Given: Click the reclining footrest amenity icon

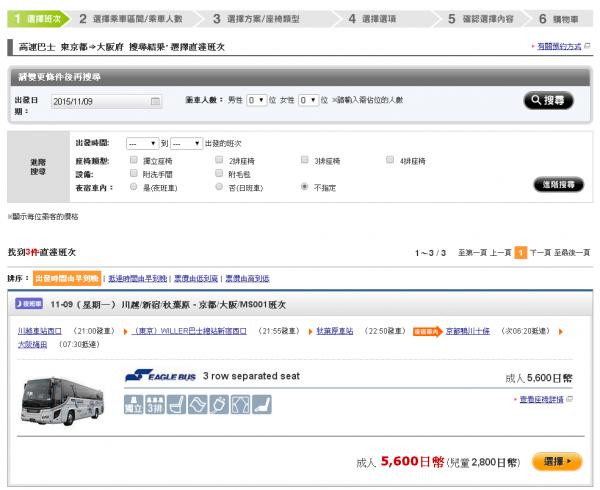Looking at the screenshot, I should [x=176, y=405].
